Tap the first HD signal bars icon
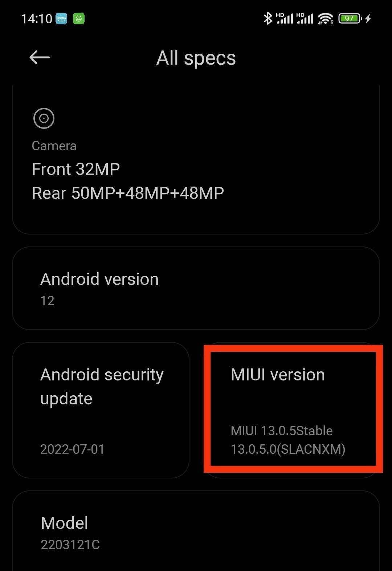This screenshot has height=571, width=392. [284, 18]
